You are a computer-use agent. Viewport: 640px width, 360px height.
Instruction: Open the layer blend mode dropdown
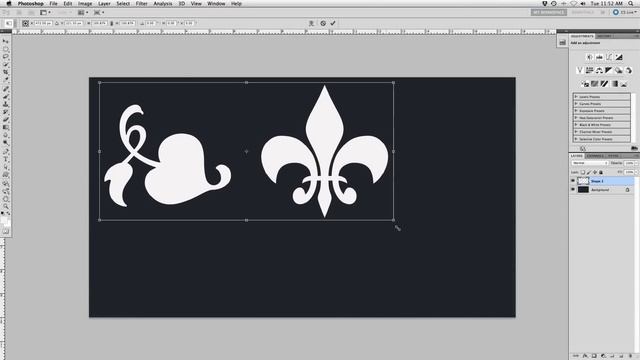(x=590, y=163)
